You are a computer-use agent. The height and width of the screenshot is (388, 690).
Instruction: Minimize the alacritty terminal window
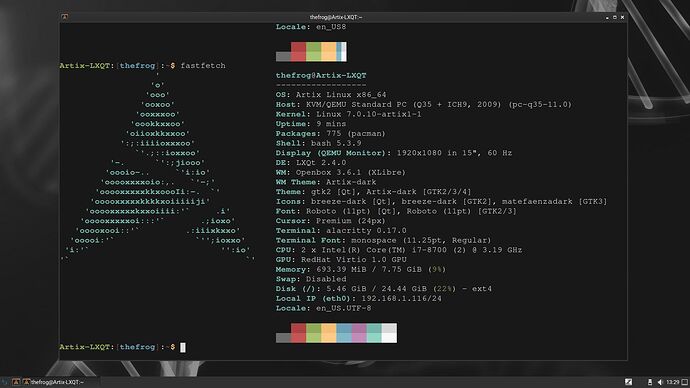pyautogui.click(x=607, y=17)
